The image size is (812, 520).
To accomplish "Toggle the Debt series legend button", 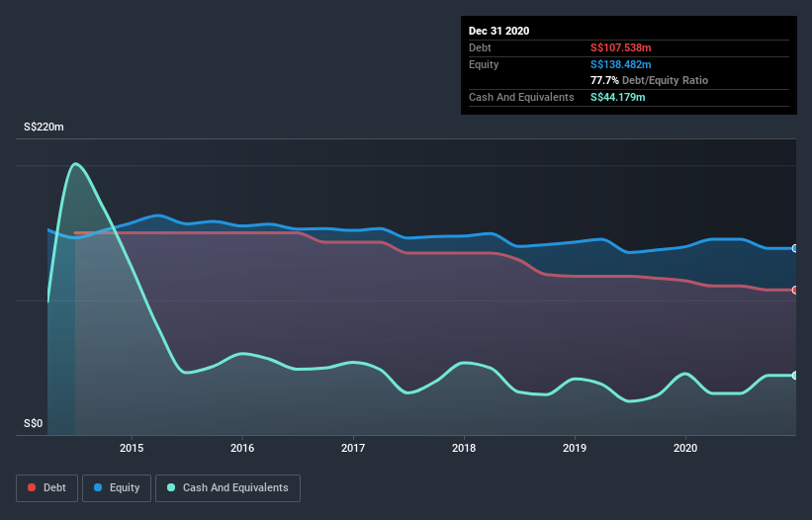I will click(x=46, y=488).
